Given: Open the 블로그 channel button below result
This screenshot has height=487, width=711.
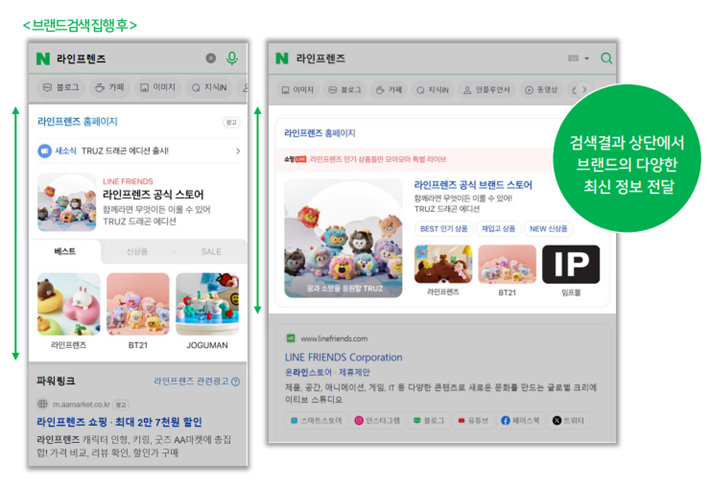Looking at the screenshot, I should click(429, 420).
